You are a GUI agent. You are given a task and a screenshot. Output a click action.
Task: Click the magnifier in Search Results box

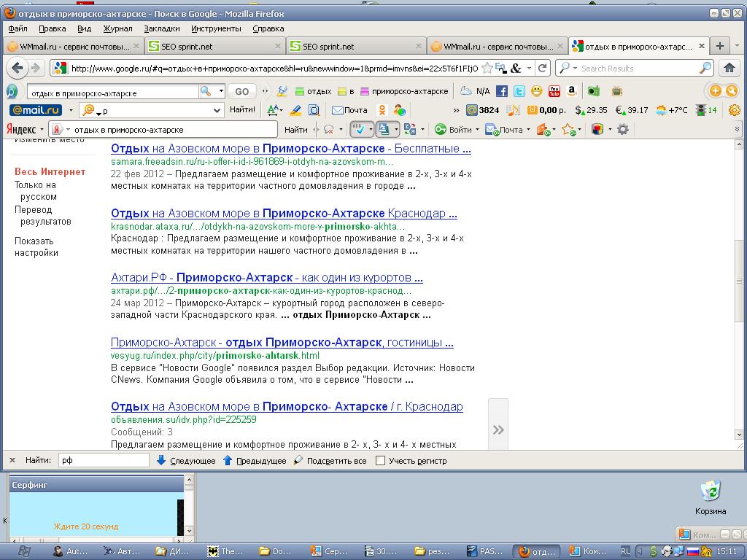pos(705,68)
